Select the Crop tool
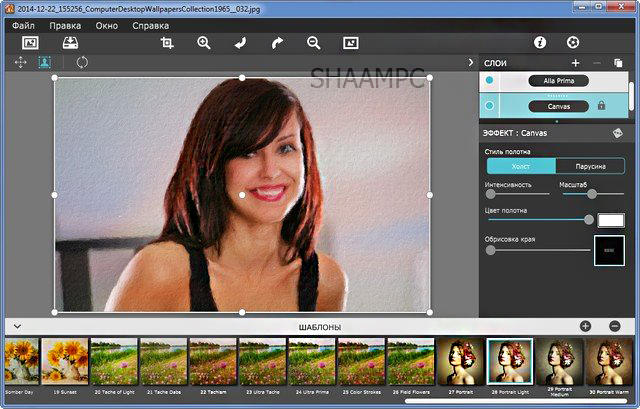This screenshot has width=640, height=409. click(167, 42)
